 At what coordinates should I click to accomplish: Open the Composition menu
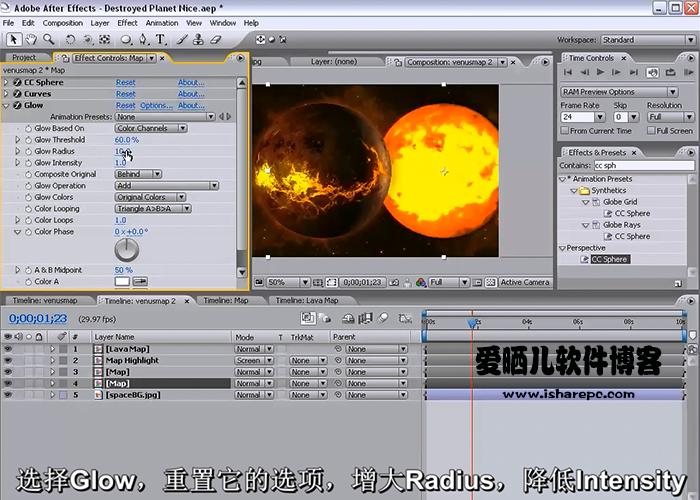click(62, 23)
